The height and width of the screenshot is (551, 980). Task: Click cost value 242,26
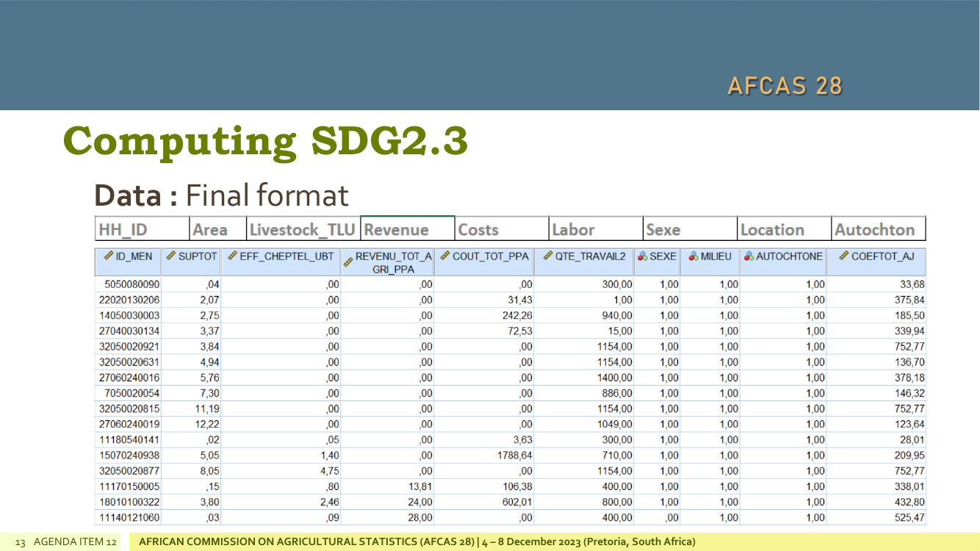(x=518, y=315)
